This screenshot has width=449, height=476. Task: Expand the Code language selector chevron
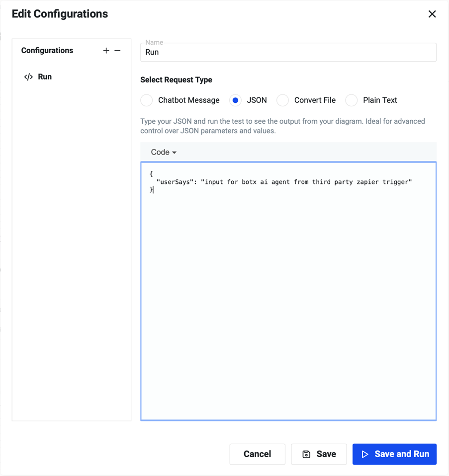click(175, 153)
